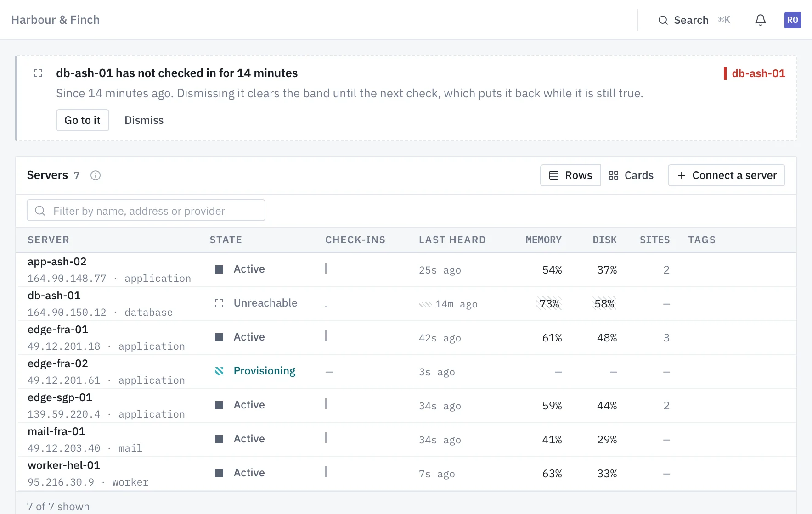Open the worker-hel-01 server row
Image resolution: width=812 pixels, height=514 pixels.
click(x=406, y=474)
